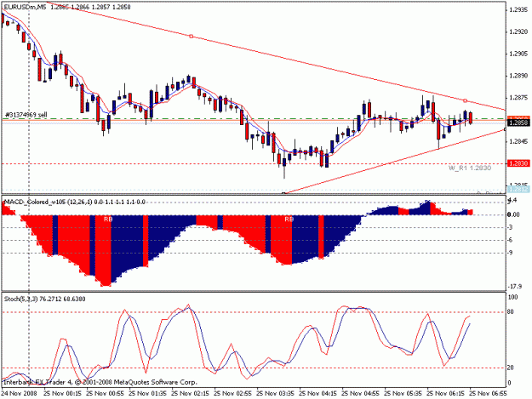This screenshot has width=532, height=399.
Task: Click the 1.2935 price axis value
Action: pos(518,10)
